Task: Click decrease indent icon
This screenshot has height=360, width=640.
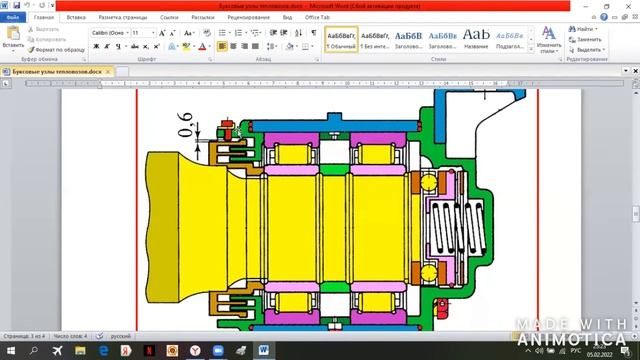Action: 273,33
